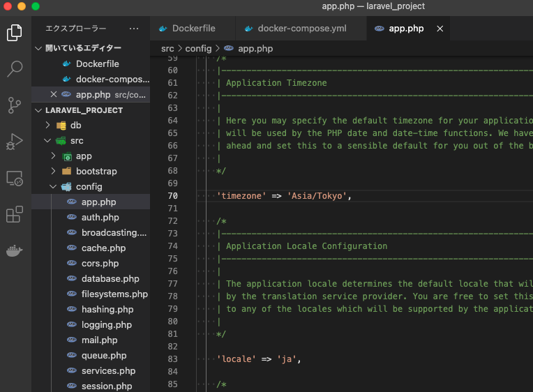533x392 pixels.
Task: Close app.php in open editors list
Action: point(54,94)
